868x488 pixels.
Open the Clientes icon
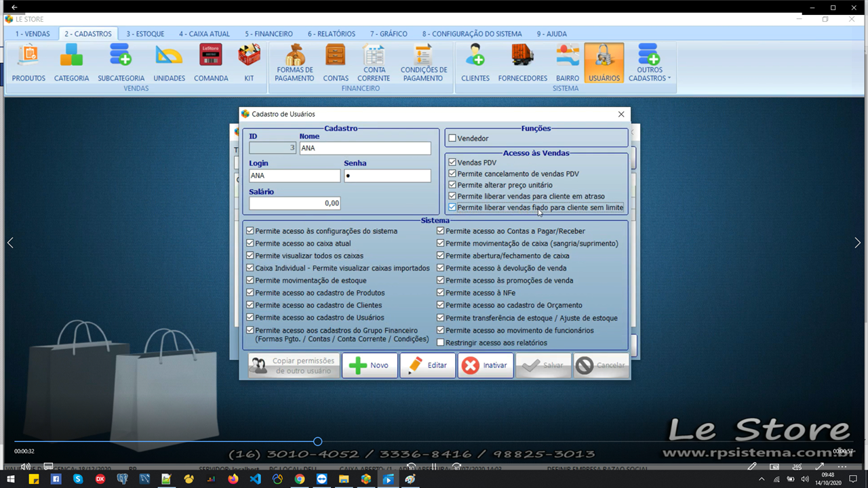coord(475,63)
